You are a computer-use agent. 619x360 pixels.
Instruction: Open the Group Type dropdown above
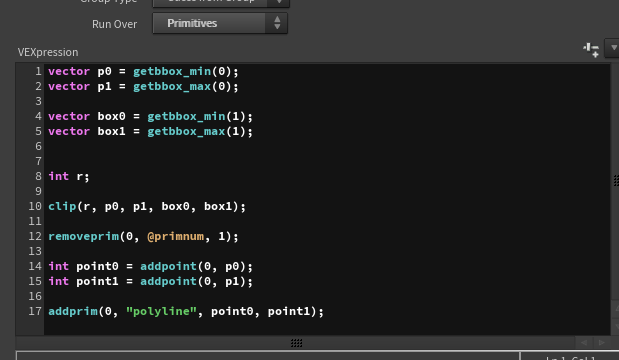tap(221, 3)
